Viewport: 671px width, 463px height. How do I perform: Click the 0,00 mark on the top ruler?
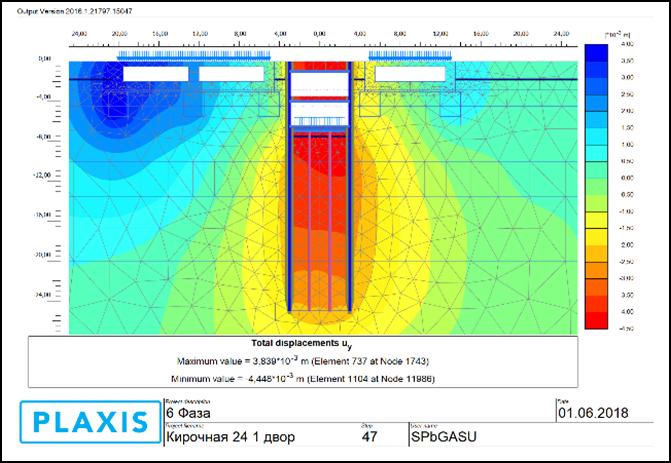pyautogui.click(x=319, y=34)
